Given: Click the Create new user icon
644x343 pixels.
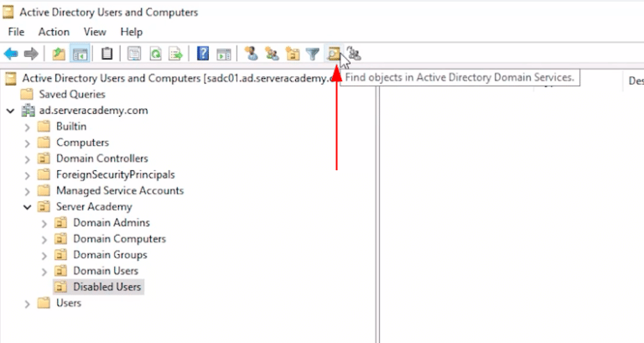Looking at the screenshot, I should click(x=250, y=55).
